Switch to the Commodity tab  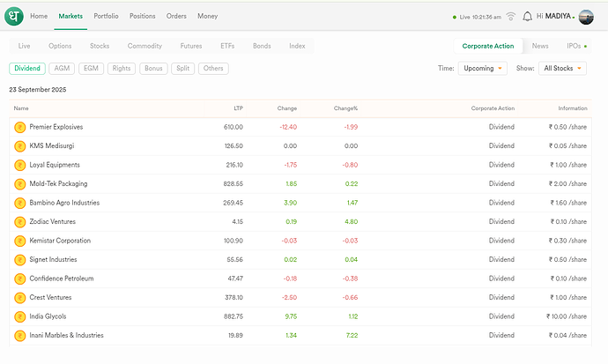[x=145, y=46]
